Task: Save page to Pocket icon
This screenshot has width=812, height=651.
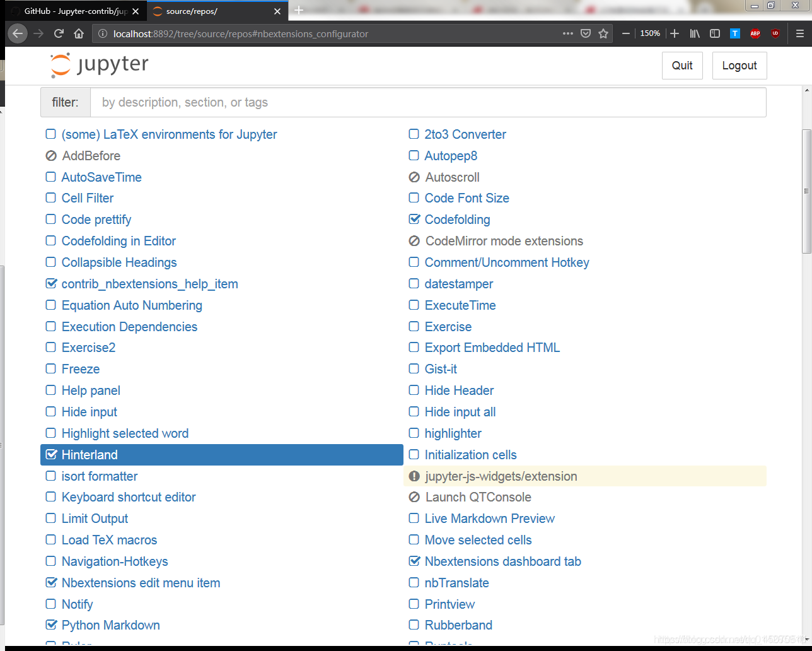Action: pyautogui.click(x=586, y=33)
